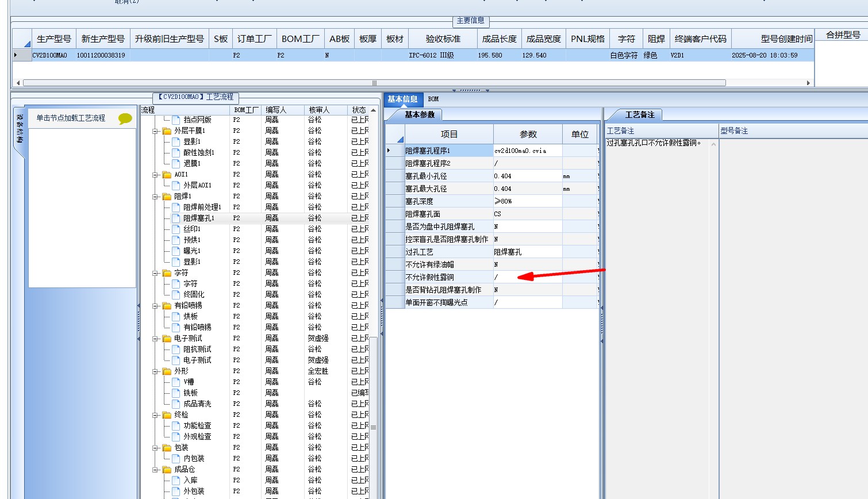Click the 参数 column header
The image size is (868, 499).
pyautogui.click(x=528, y=134)
